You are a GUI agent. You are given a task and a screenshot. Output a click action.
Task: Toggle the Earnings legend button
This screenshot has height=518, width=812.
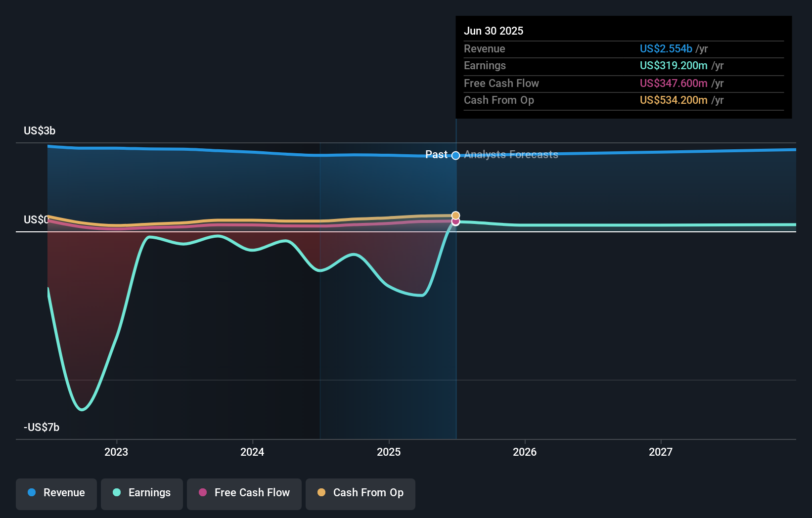click(142, 494)
